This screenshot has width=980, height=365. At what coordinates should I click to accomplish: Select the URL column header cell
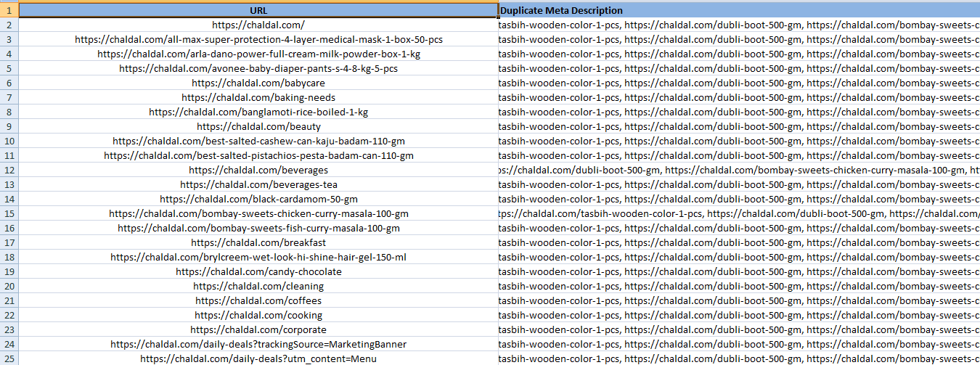258,10
